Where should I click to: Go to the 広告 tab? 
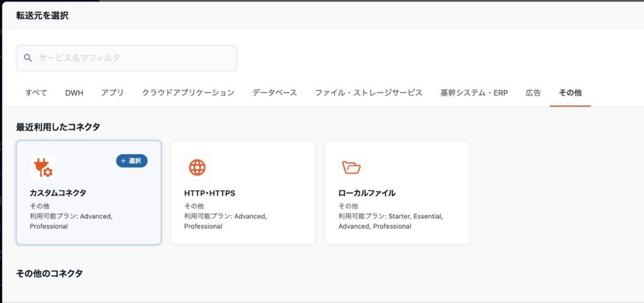coord(533,93)
